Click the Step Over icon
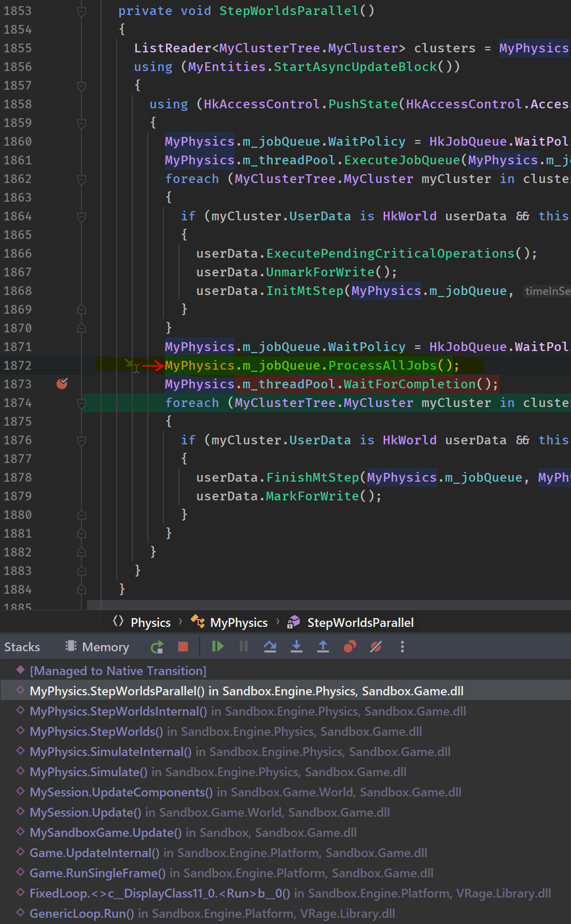Image resolution: width=571 pixels, height=924 pixels. pos(270,647)
